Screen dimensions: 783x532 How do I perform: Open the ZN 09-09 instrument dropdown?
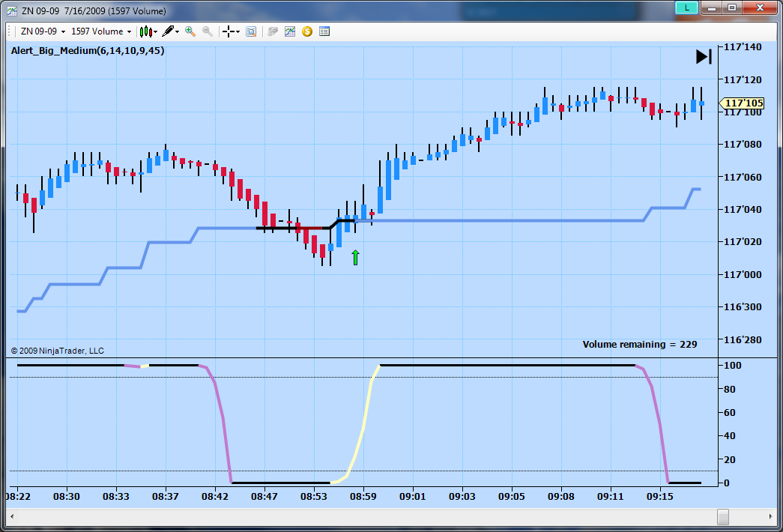click(x=43, y=31)
